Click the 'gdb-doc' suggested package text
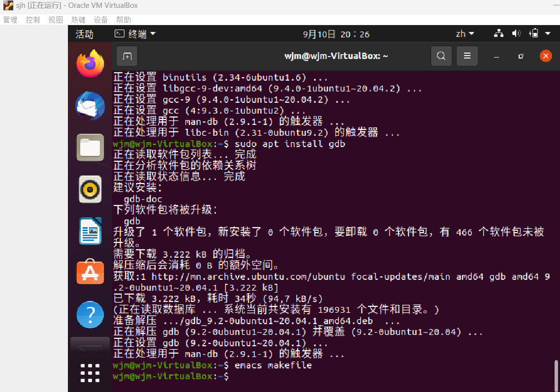The height and width of the screenshot is (392, 560). [143, 199]
